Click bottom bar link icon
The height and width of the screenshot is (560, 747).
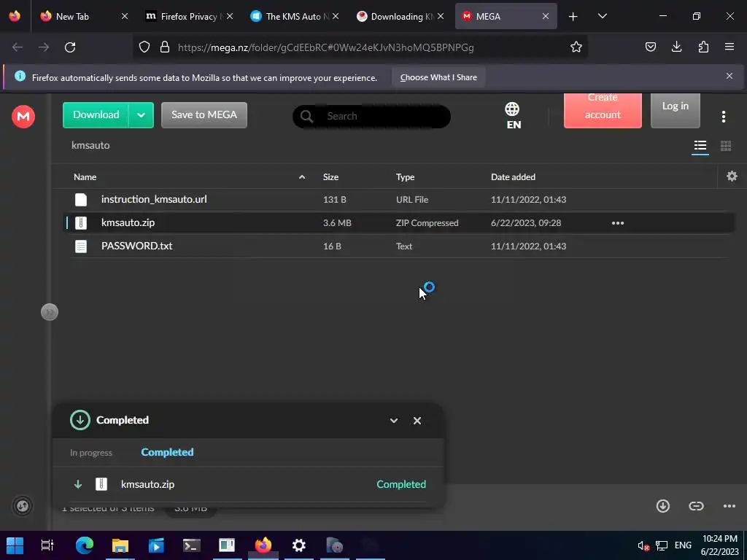696,506
